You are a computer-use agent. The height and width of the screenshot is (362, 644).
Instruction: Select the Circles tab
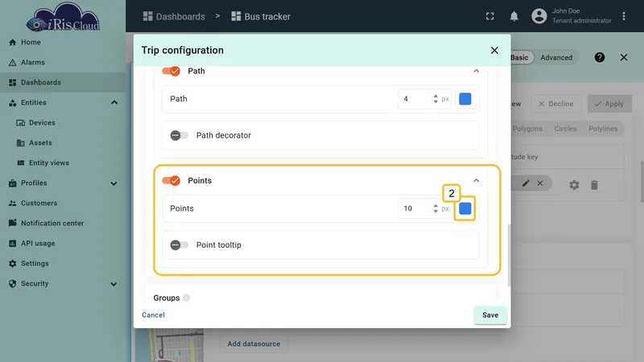565,129
